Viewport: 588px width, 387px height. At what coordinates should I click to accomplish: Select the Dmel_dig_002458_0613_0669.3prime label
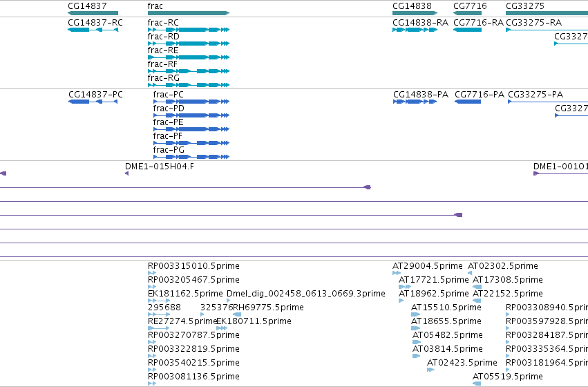(x=306, y=294)
